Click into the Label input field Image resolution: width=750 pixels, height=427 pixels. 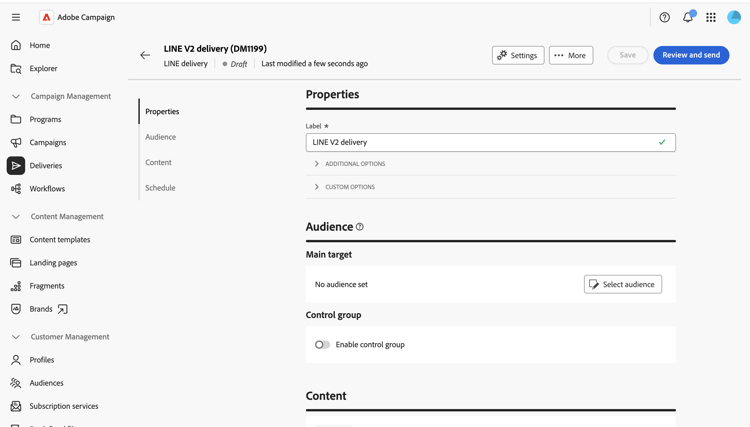click(490, 142)
